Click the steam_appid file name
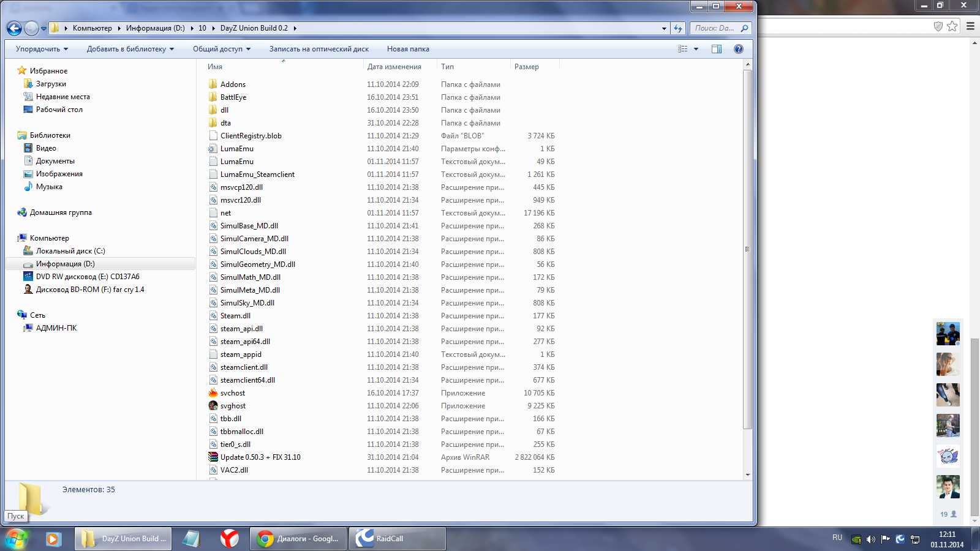Viewport: 980px width, 551px height. [x=241, y=354]
